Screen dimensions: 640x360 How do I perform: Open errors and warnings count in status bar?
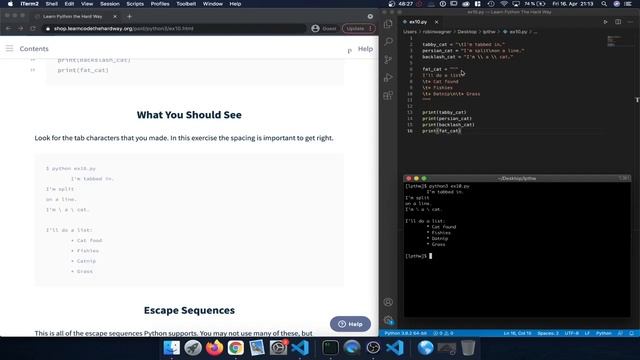443,333
